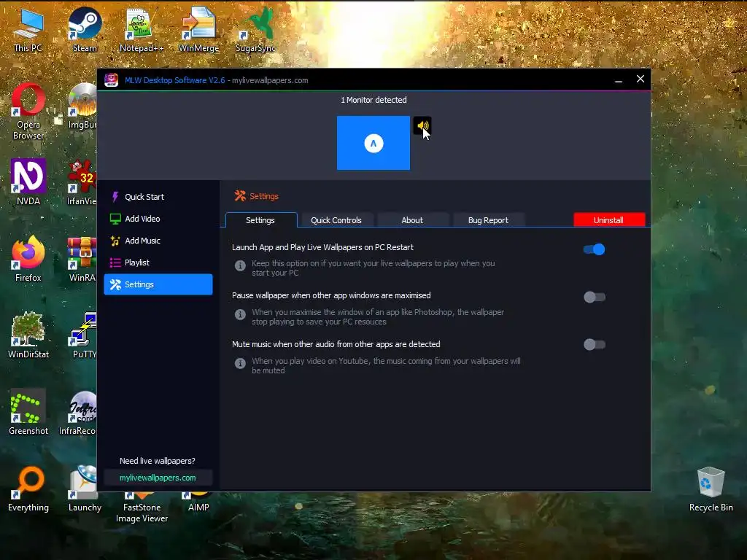Click the Quick Start lightning bolt icon
The image size is (747, 560).
[115, 197]
